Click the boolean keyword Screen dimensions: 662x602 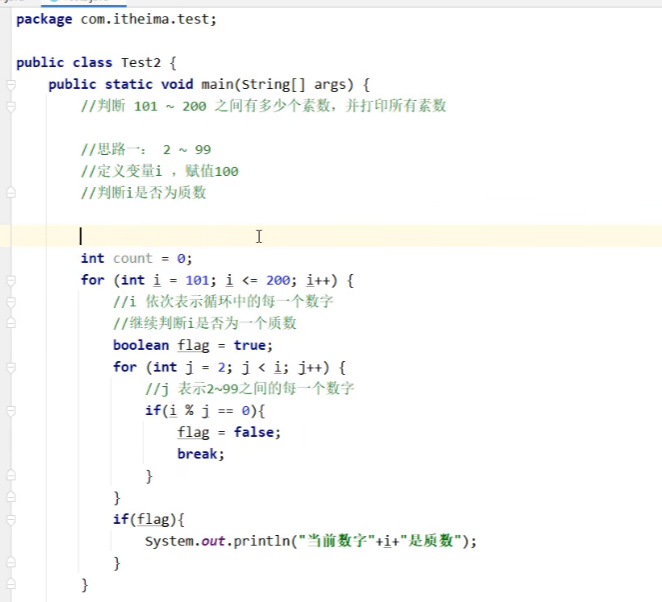coord(141,345)
